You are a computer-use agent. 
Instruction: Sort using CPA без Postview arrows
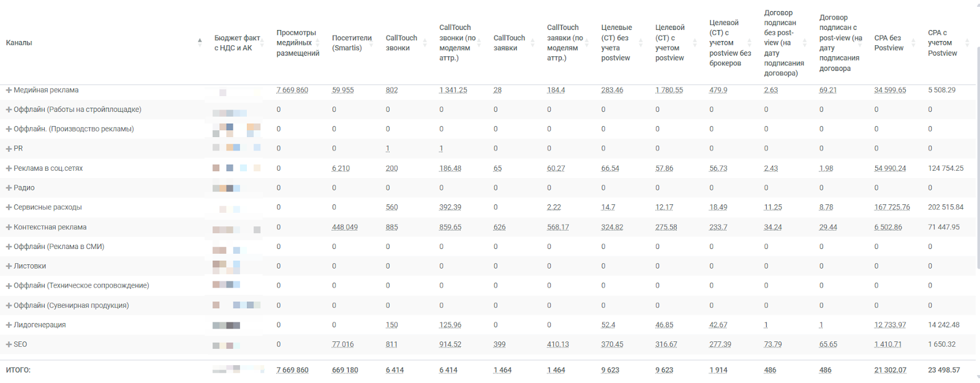pyautogui.click(x=913, y=42)
